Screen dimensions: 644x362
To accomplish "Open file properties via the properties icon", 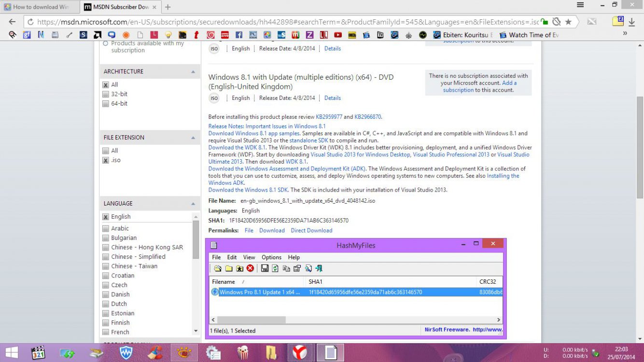I will (297, 268).
